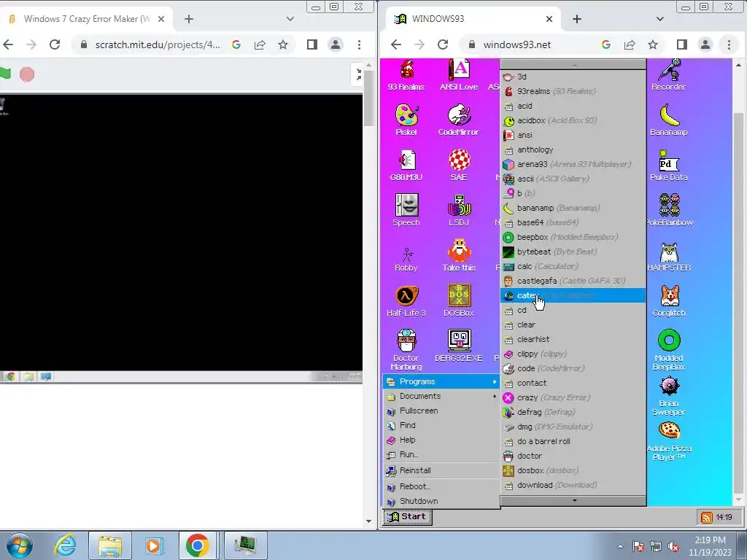This screenshot has width=747, height=560.
Task: Select clippy in the programs list
Action: click(x=573, y=354)
